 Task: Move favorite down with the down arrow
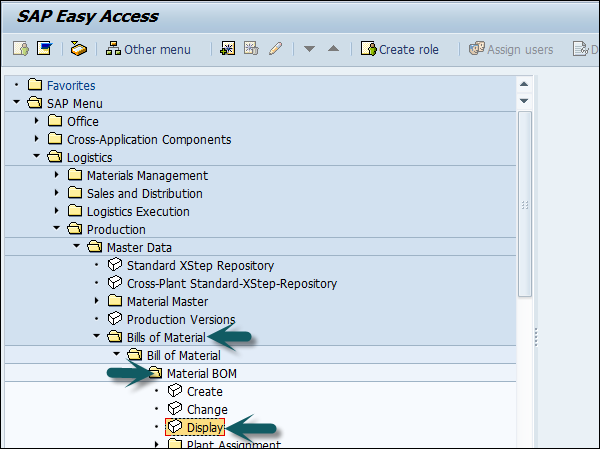point(310,48)
